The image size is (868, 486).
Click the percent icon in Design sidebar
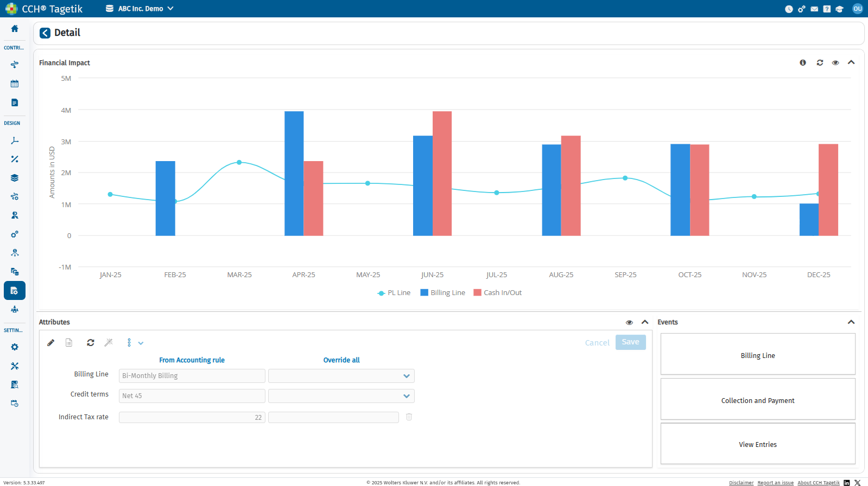click(15, 159)
